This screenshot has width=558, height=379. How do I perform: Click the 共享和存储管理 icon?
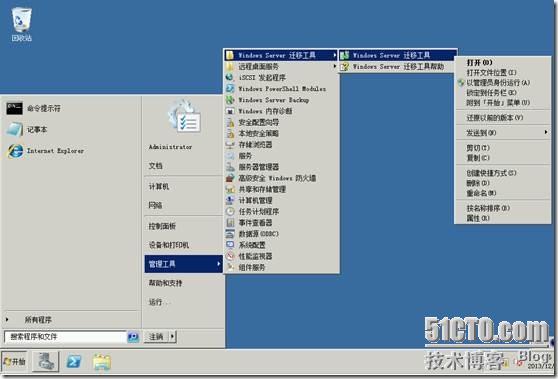[x=230, y=189]
